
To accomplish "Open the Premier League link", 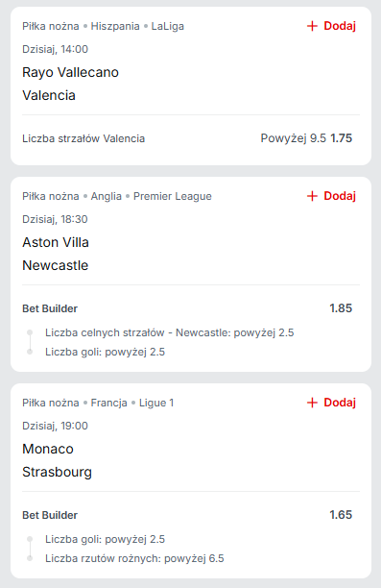I will [173, 196].
